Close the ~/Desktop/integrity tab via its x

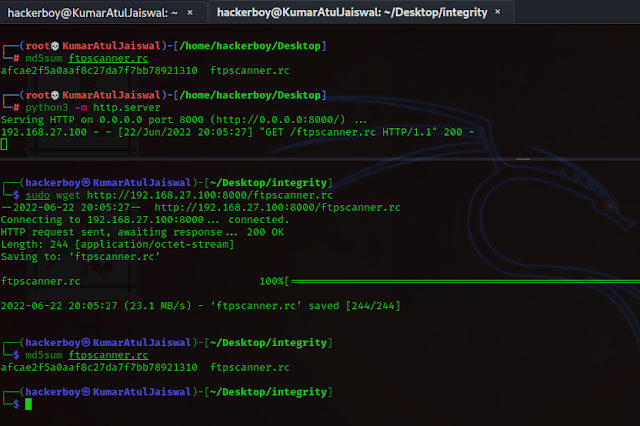tap(498, 12)
